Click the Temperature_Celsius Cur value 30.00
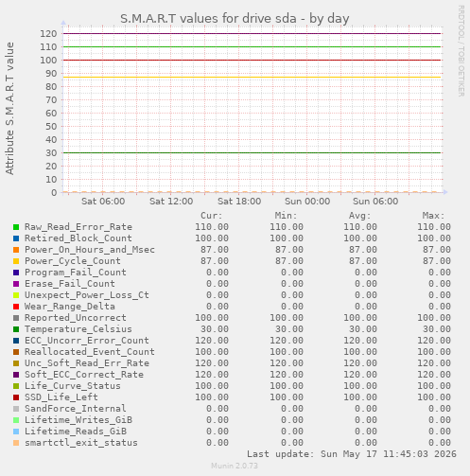Screen dimensions: 470x476 point(215,329)
